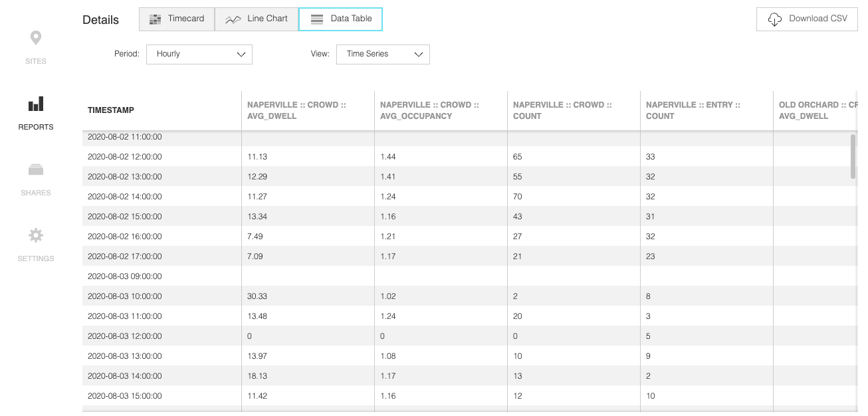This screenshot has height=416, width=868.
Task: Click the SETTINGS sidebar label
Action: 36,259
